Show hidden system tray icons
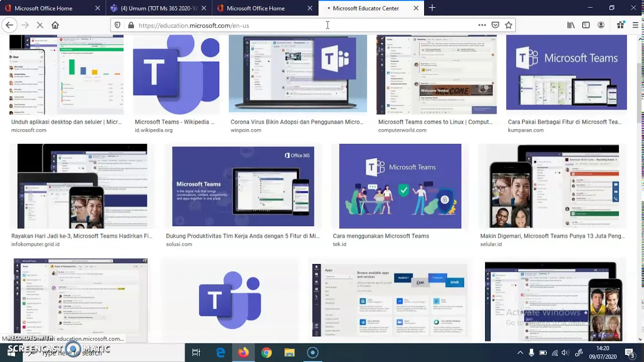The image size is (644, 362). click(520, 352)
